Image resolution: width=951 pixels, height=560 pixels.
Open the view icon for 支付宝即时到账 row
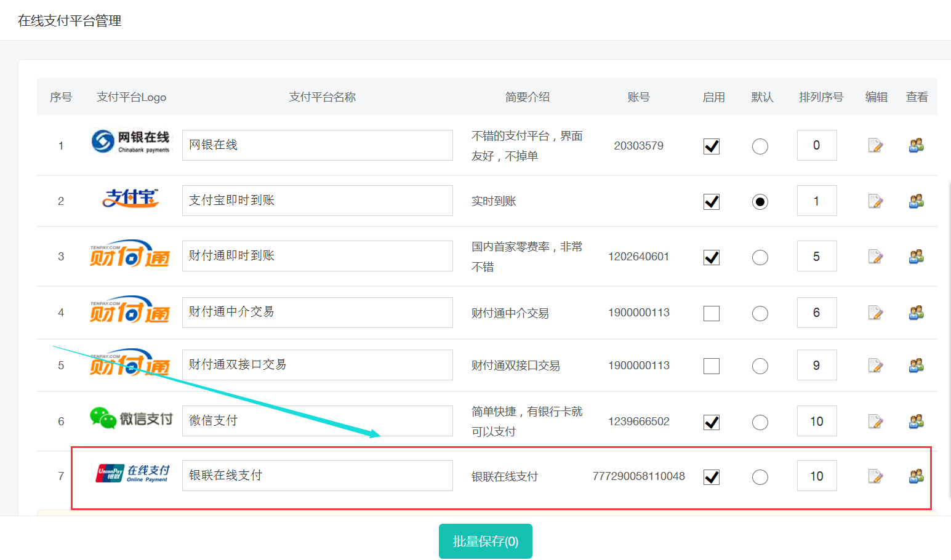[917, 201]
